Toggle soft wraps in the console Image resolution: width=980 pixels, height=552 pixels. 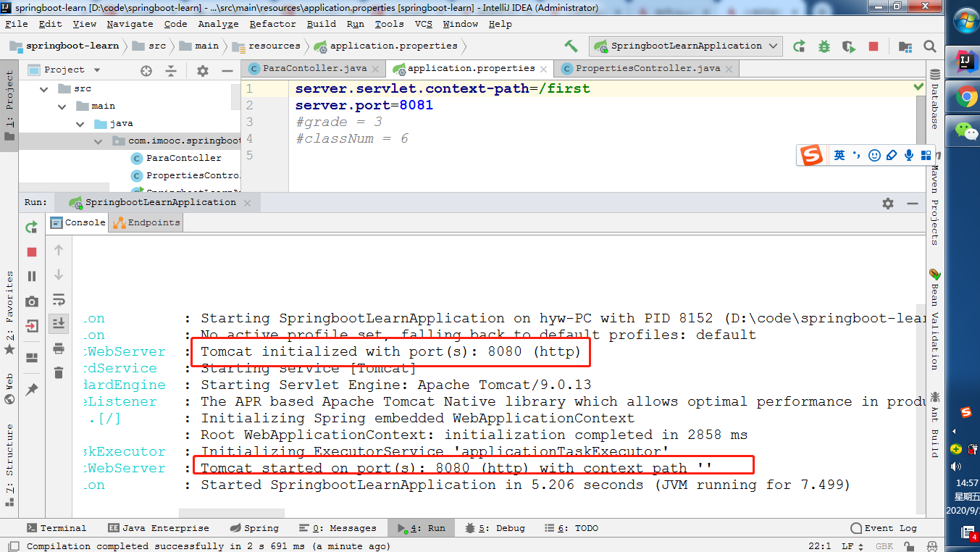(x=59, y=299)
